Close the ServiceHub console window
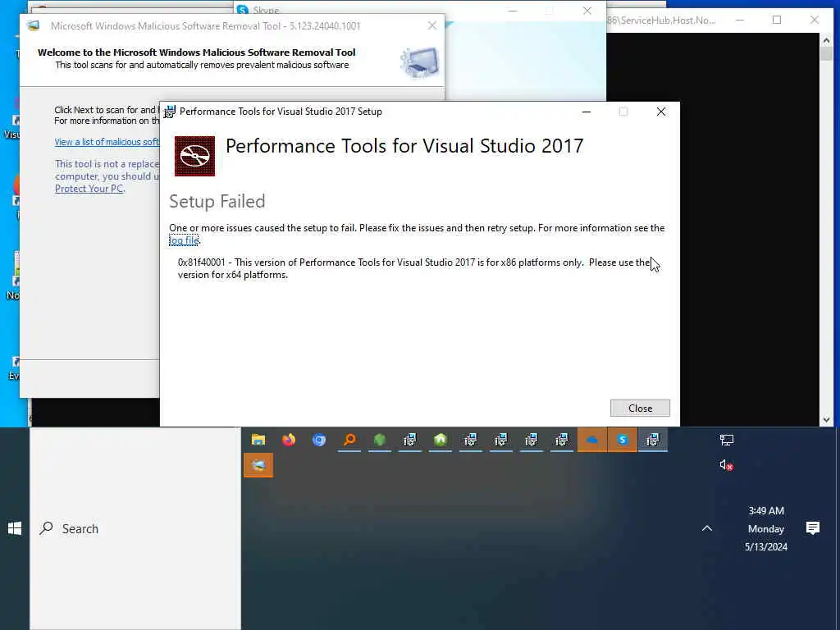 click(x=815, y=21)
